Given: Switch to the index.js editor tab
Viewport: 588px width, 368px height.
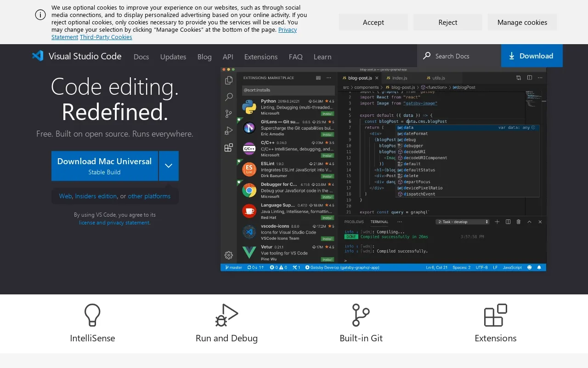Looking at the screenshot, I should [x=399, y=78].
